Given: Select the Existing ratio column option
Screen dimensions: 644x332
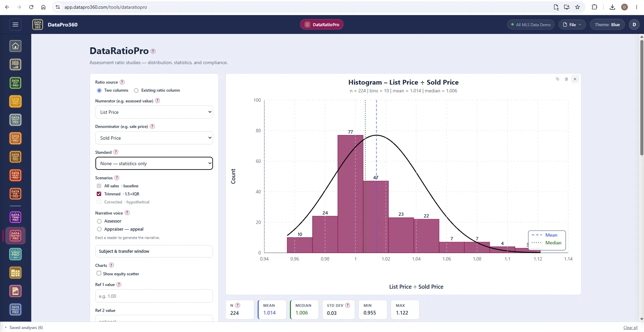Looking at the screenshot, I should (136, 91).
